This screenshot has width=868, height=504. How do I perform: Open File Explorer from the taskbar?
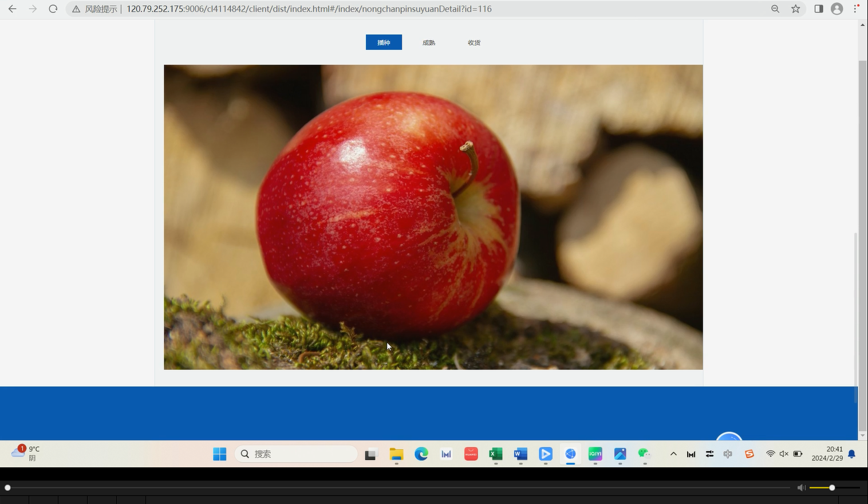[x=396, y=454]
